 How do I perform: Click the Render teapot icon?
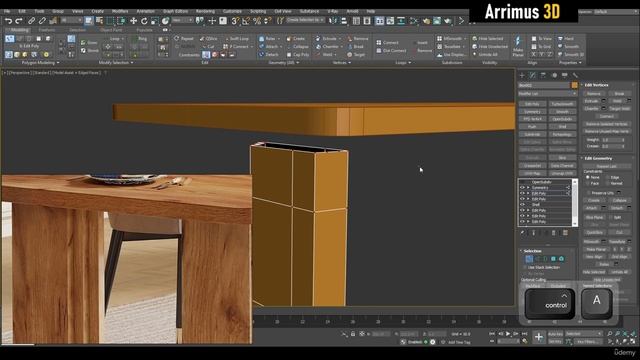coord(448,20)
